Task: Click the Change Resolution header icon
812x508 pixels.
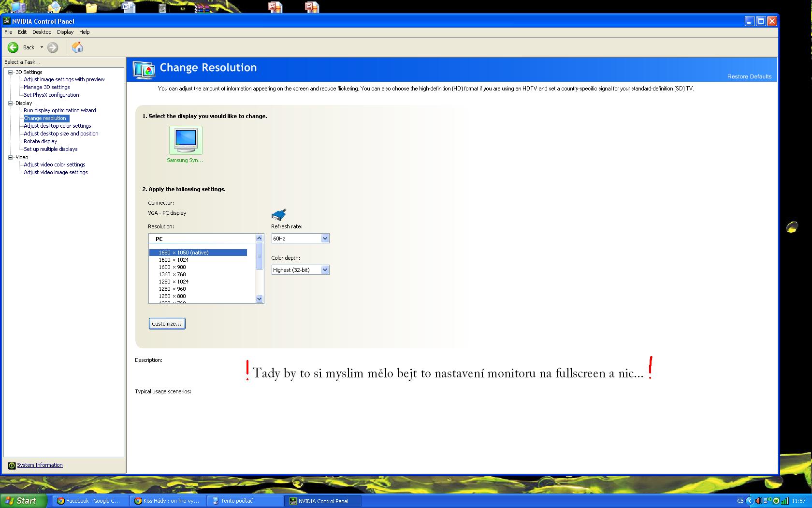Action: pos(144,70)
